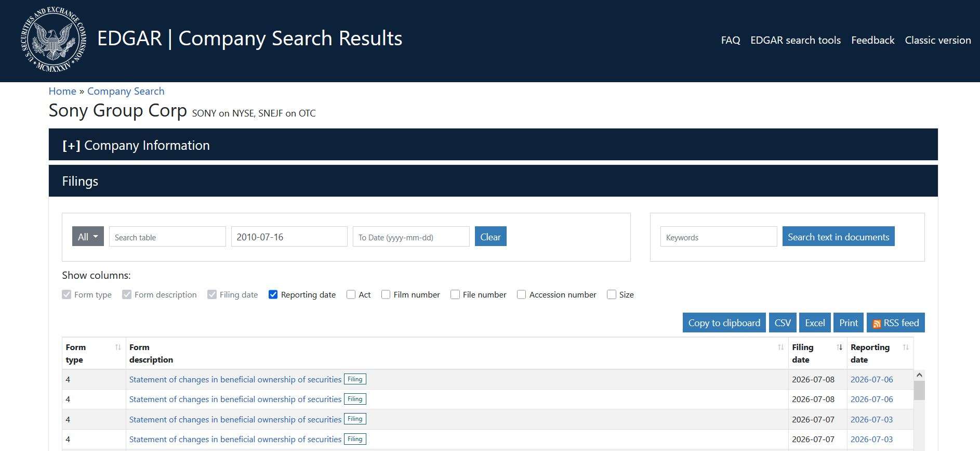Screen dimensions: 980x451
Task: Sort by Form description column arrows
Action: click(x=780, y=347)
